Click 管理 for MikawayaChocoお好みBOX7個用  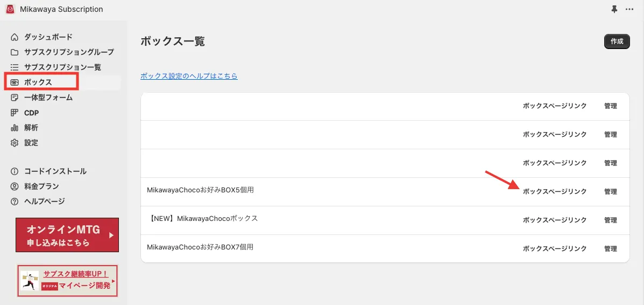[x=610, y=248]
